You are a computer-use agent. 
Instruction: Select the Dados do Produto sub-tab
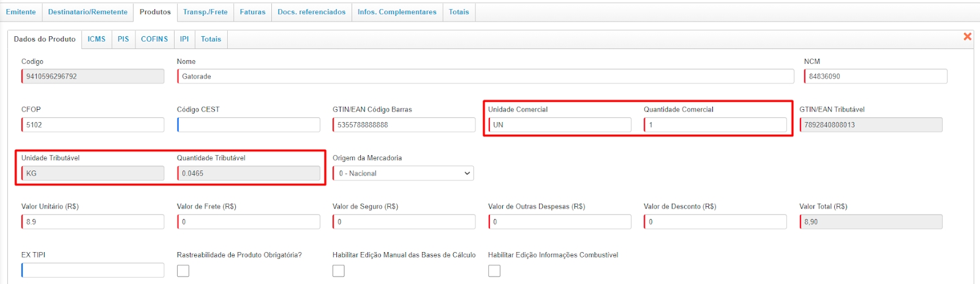tap(45, 39)
